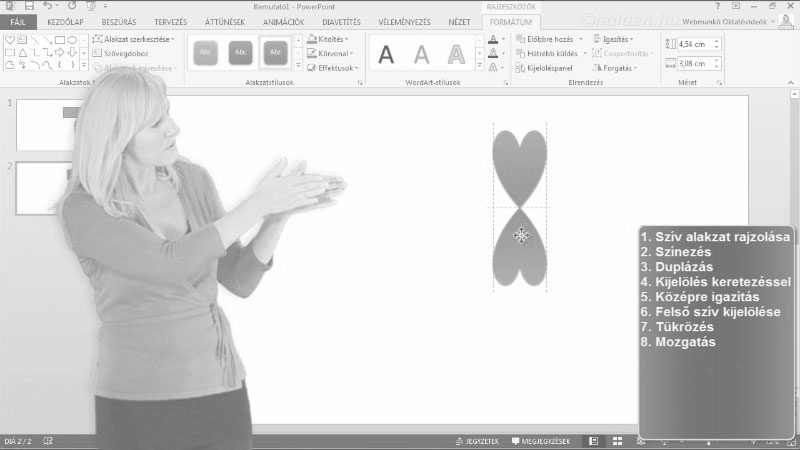Open Alakzatstílusok dialog launcher

coord(360,83)
